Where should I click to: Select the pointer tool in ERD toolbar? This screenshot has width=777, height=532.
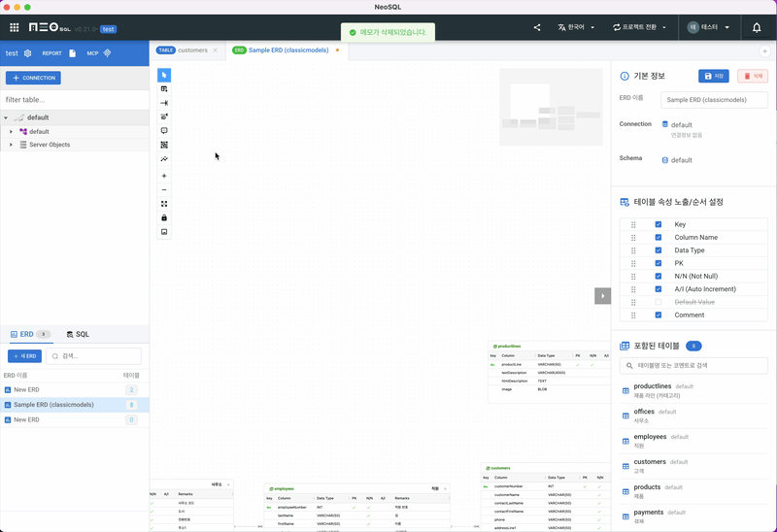tap(164, 75)
